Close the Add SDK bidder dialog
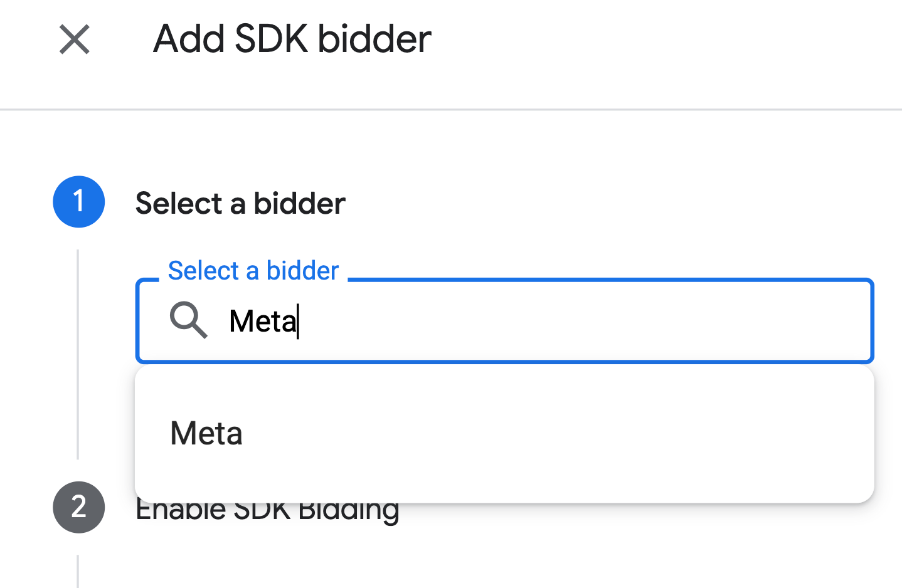 (x=75, y=39)
